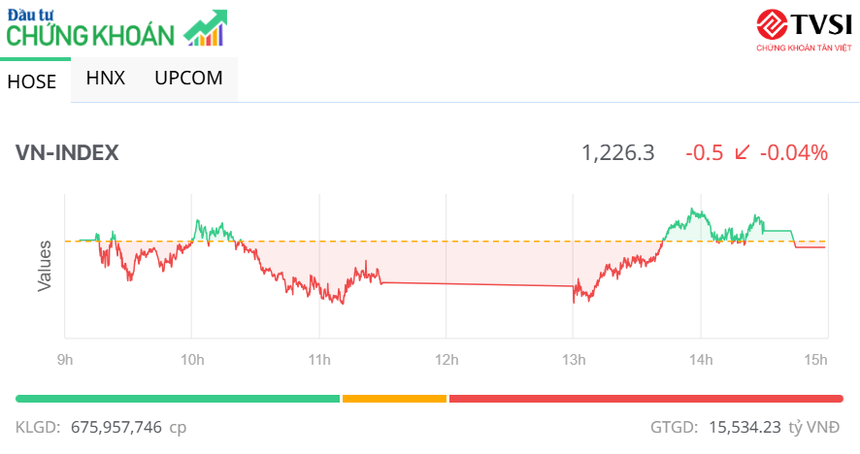Click the 9h label on time axis
This screenshot has height=454, width=860.
pos(65,359)
